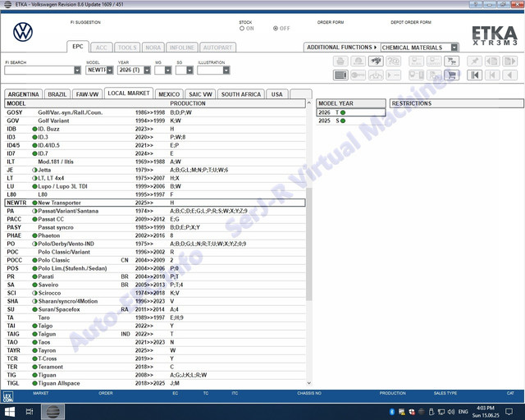525x420 pixels.
Task: Open the Windows Start menu
Action: click(x=9, y=412)
